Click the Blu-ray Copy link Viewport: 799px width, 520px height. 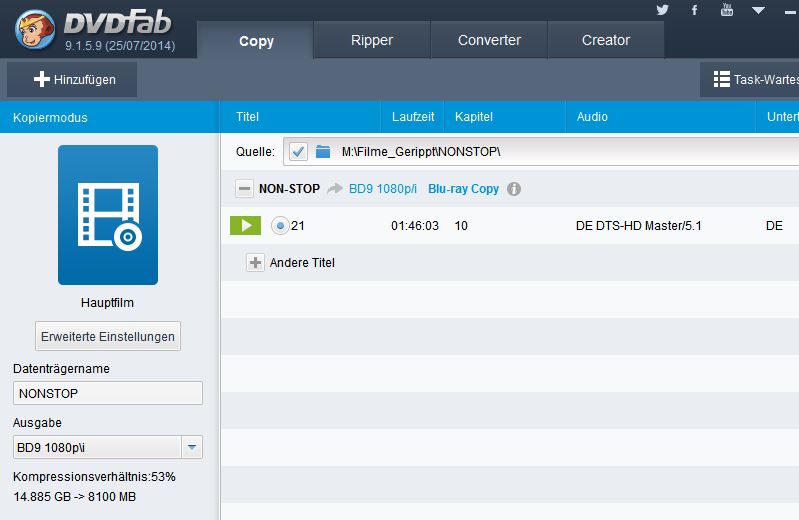pos(463,189)
